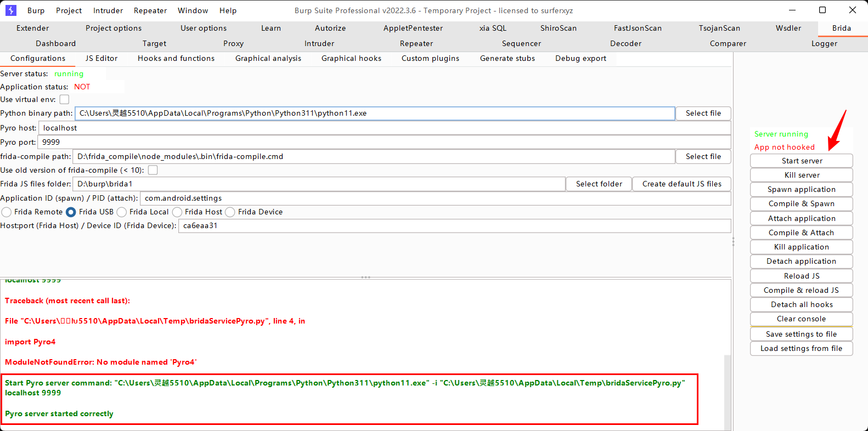Open the Window menu
868x431 pixels.
[x=193, y=10]
